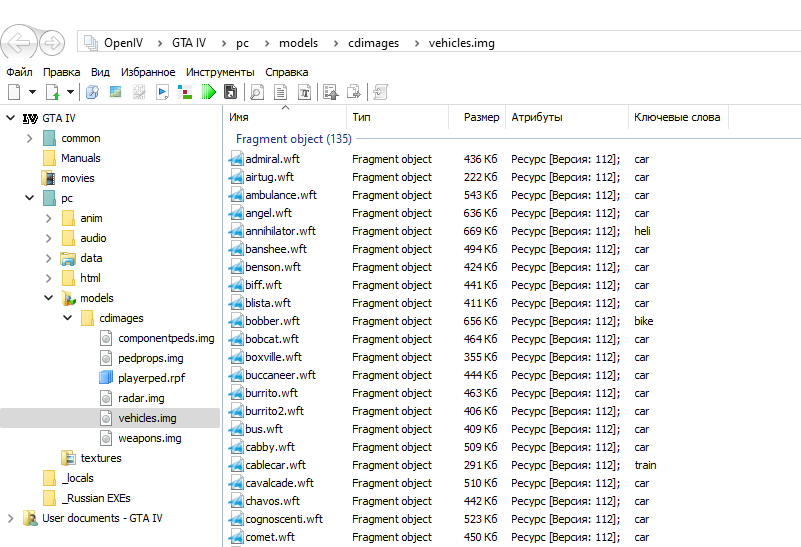Go forward with the right arrow button
Image resolution: width=801 pixels, height=547 pixels.
pos(52,43)
